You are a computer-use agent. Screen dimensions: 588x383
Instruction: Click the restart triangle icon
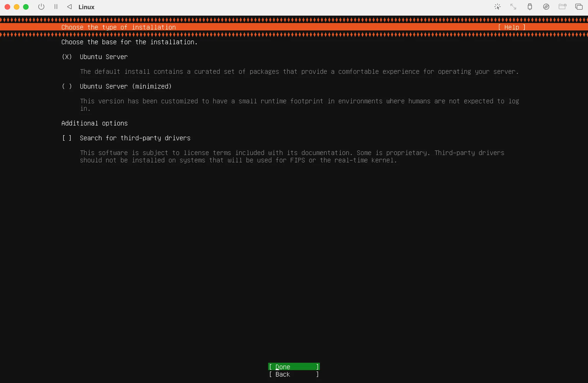[69, 7]
